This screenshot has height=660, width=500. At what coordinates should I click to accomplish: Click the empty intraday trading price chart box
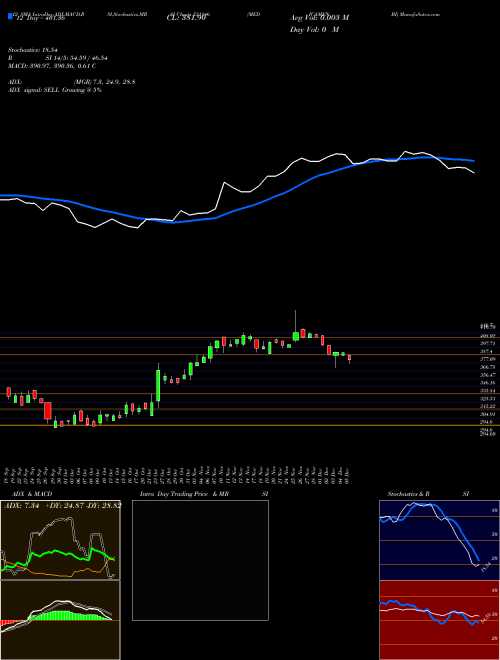click(200, 560)
